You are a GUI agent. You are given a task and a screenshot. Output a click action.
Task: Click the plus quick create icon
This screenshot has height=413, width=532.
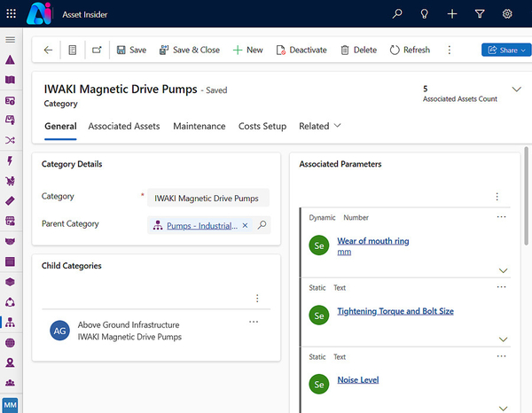452,14
